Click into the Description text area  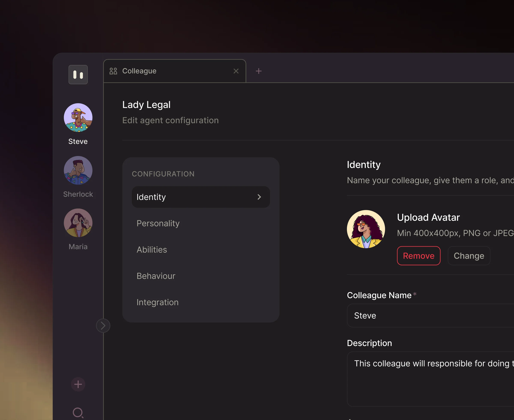430,377
